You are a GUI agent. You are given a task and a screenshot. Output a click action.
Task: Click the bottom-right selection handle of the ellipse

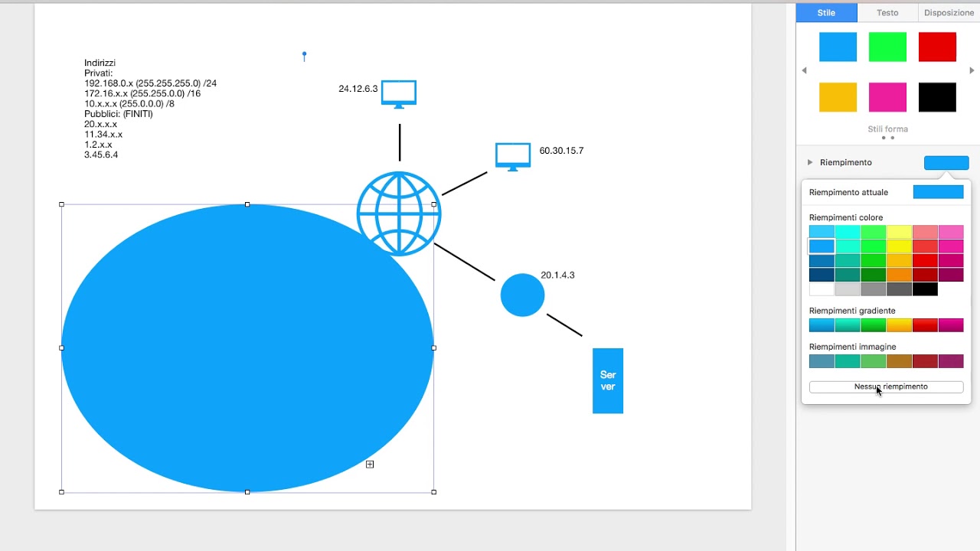(434, 492)
